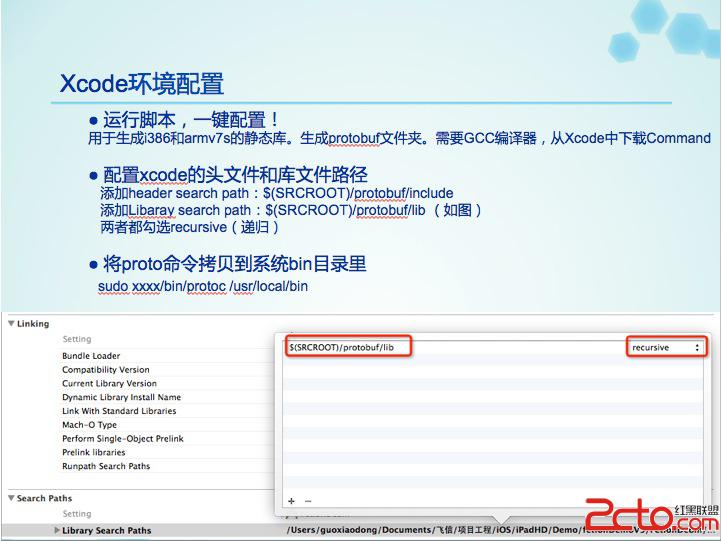Click the header search path line text
This screenshot has width=722, height=541.
277,193
